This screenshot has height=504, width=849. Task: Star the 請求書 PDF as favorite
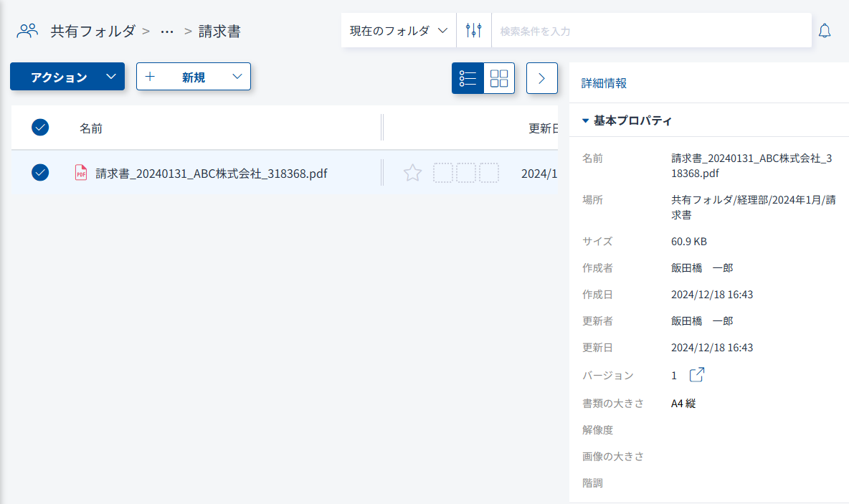[412, 173]
